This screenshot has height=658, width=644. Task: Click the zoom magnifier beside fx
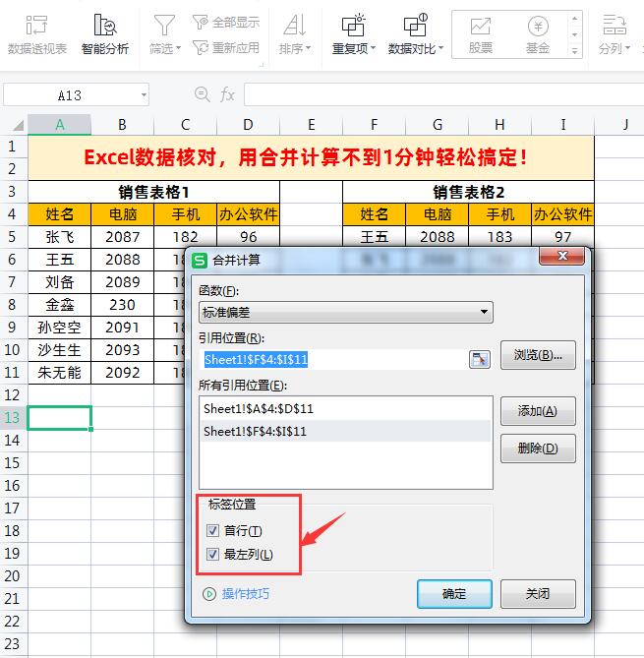[203, 94]
